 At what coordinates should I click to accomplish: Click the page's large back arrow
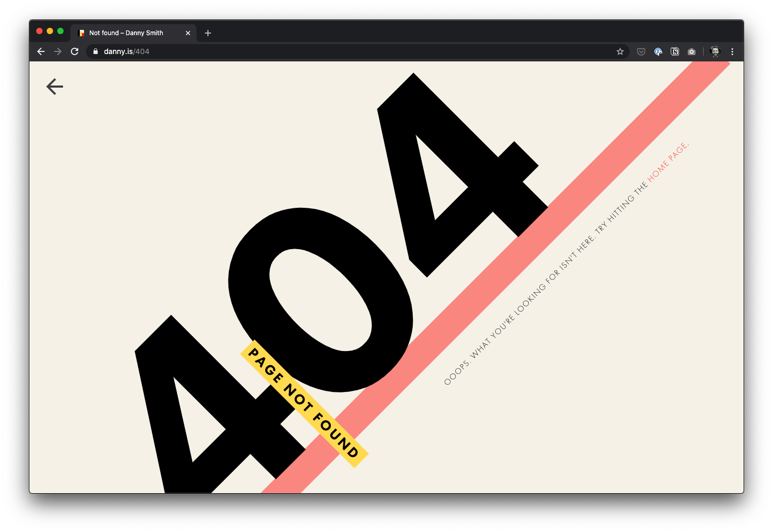point(55,87)
